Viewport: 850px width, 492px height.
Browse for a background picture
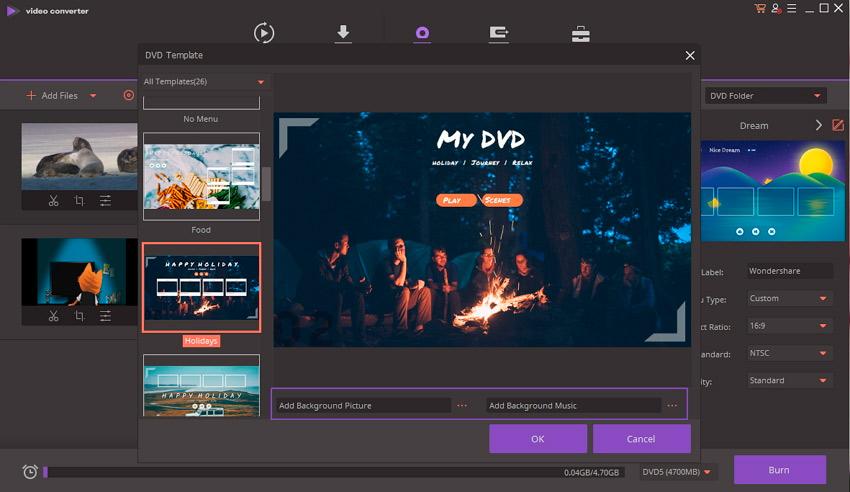tap(461, 405)
